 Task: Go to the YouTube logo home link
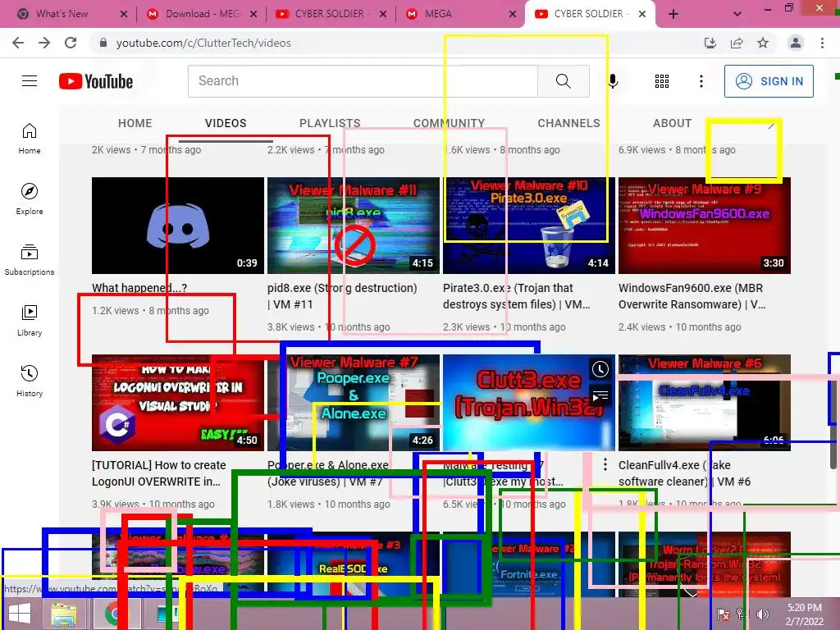coord(96,81)
